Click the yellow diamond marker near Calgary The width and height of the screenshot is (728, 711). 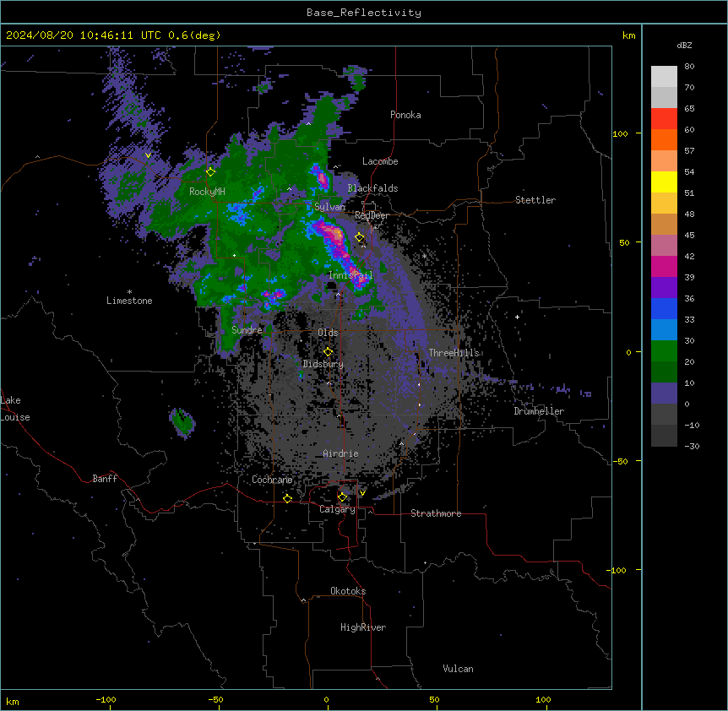[342, 497]
